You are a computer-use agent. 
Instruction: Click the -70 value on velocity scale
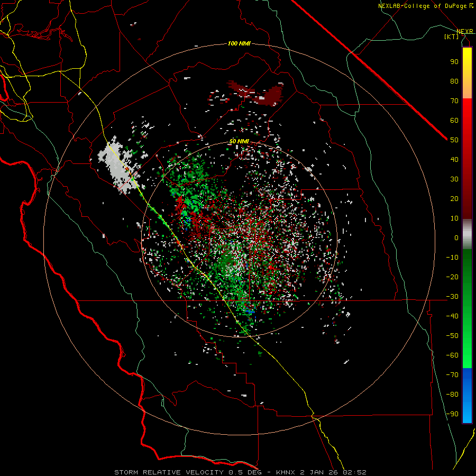[452, 374]
